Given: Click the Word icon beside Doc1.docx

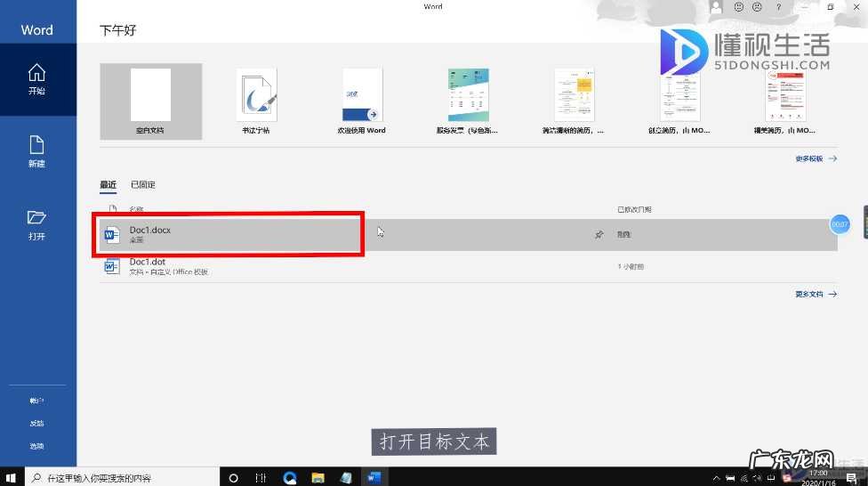Looking at the screenshot, I should pyautogui.click(x=112, y=234).
